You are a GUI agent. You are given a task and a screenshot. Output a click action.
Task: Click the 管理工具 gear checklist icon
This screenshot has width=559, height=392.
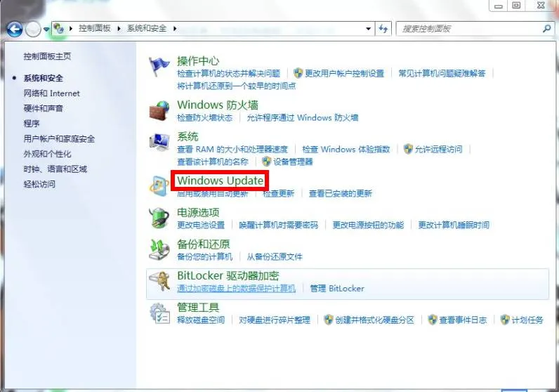pos(159,313)
